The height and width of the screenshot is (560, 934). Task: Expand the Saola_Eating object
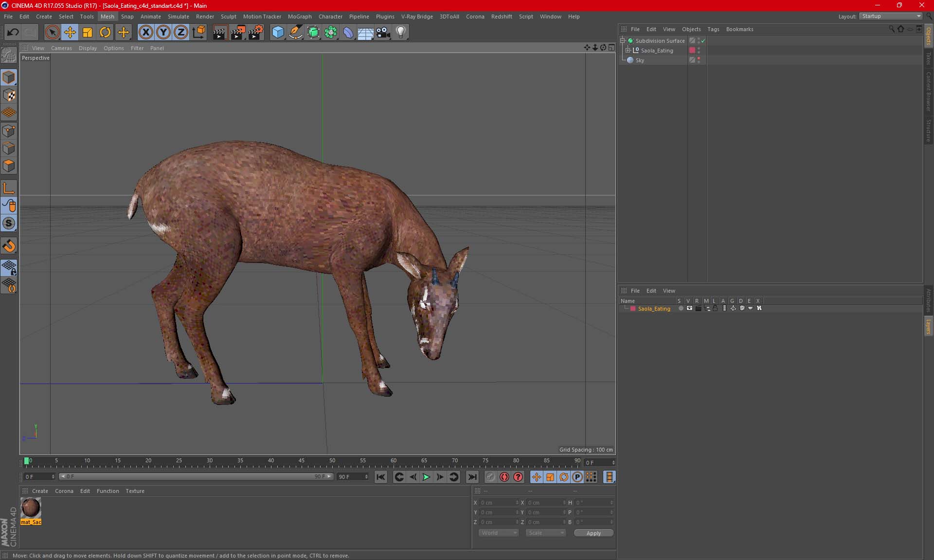pyautogui.click(x=628, y=50)
